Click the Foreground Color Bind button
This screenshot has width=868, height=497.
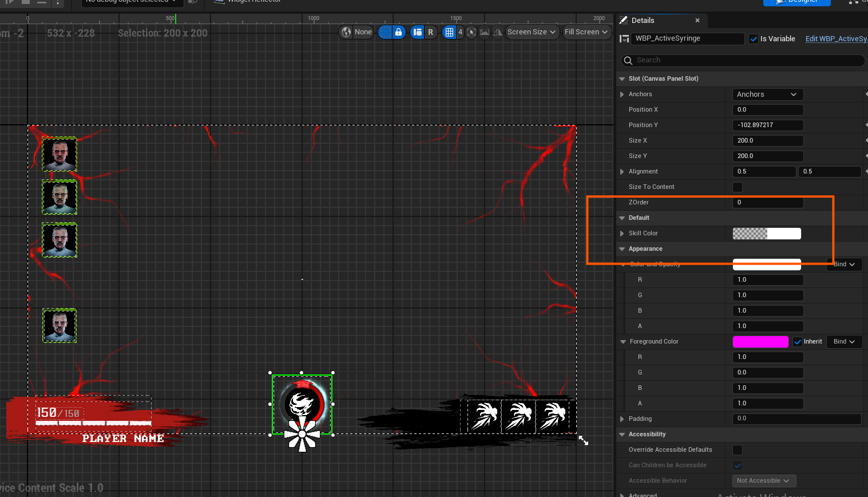pyautogui.click(x=844, y=342)
